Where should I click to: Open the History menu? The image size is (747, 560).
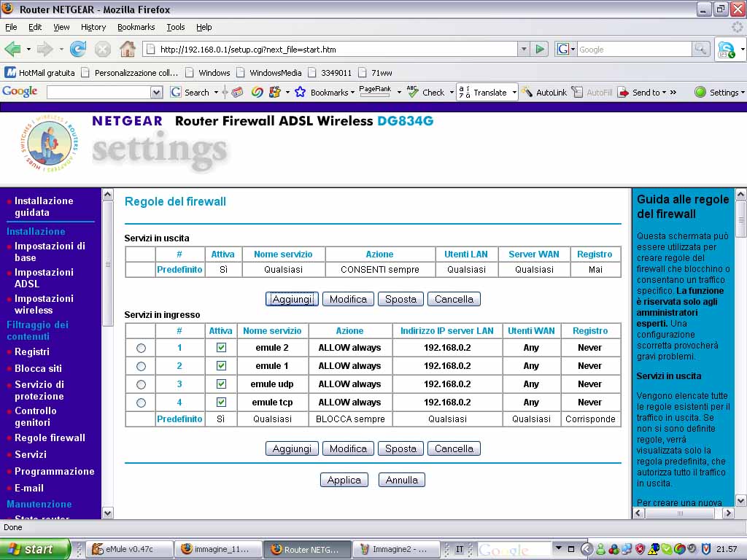point(93,27)
